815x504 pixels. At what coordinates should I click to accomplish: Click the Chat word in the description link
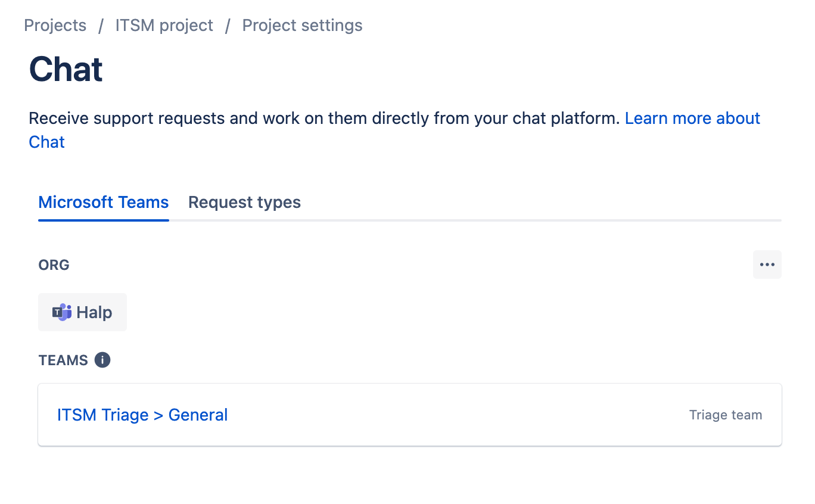46,142
